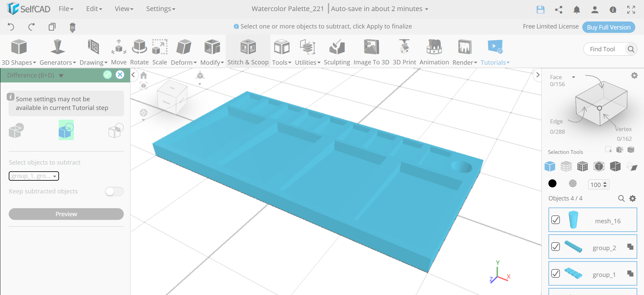Open the Edit menu
Screen dimensions: 644x295
click(x=94, y=9)
